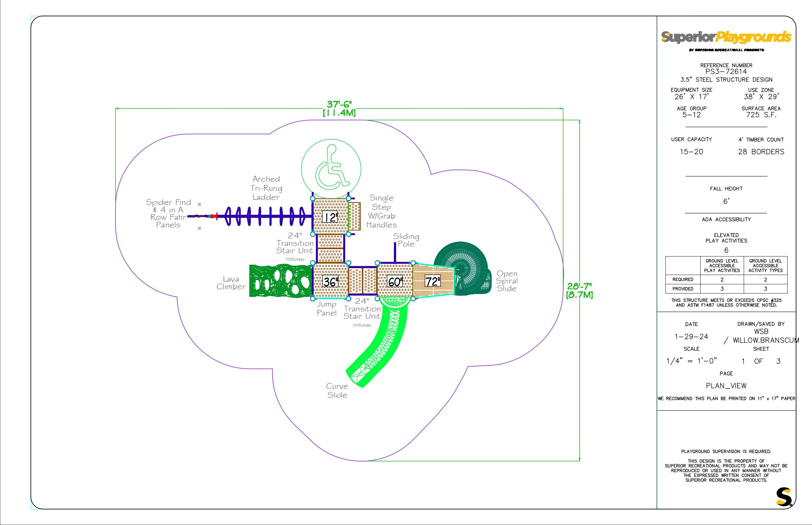The height and width of the screenshot is (525, 812).
Task: Select the 36" deck height label
Action: 330,282
